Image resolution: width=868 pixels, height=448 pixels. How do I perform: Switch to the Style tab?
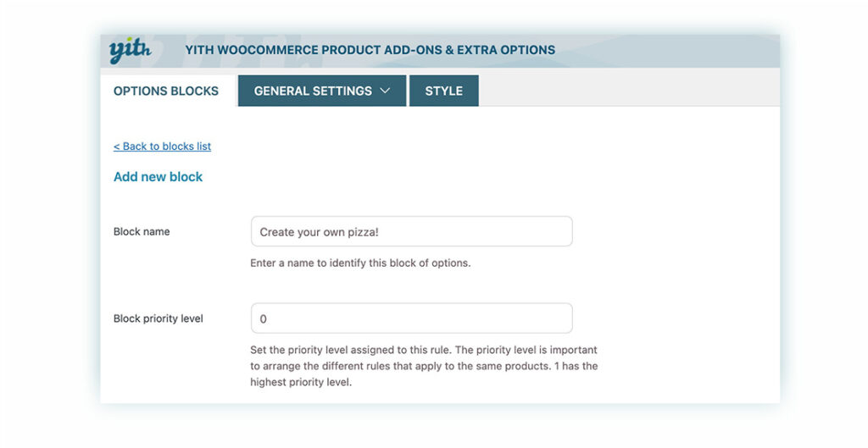pos(443,91)
